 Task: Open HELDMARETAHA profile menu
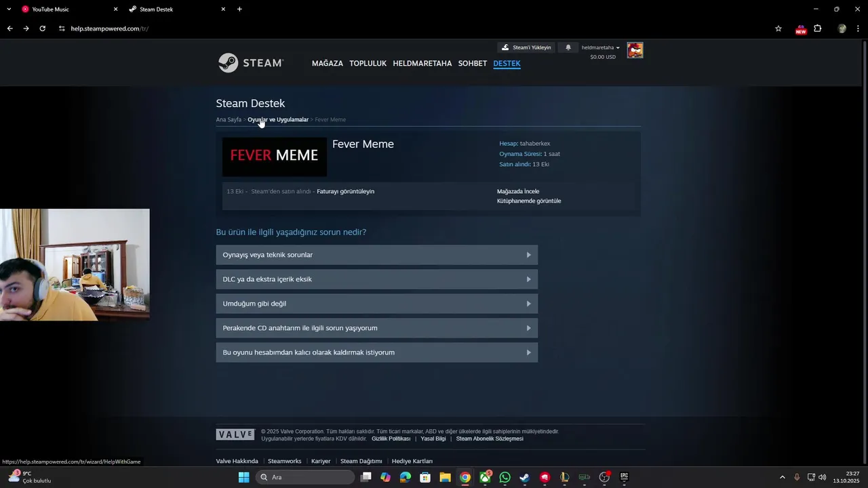point(422,63)
